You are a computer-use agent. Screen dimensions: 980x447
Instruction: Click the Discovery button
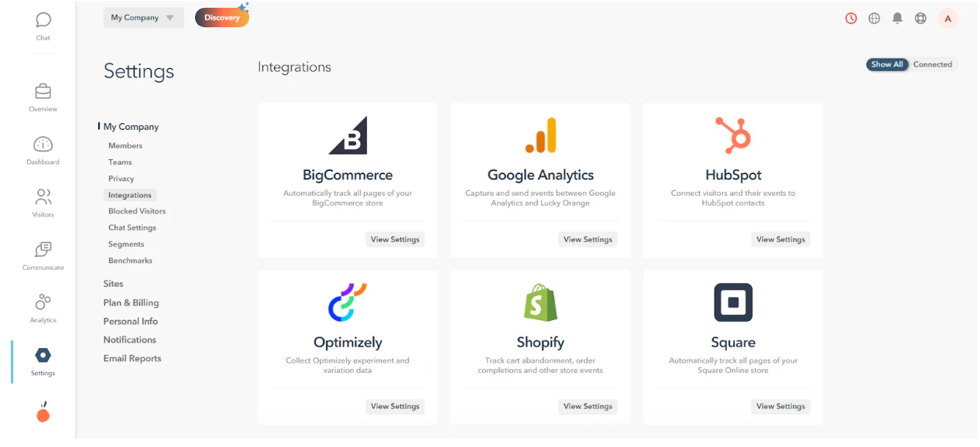coord(222,16)
